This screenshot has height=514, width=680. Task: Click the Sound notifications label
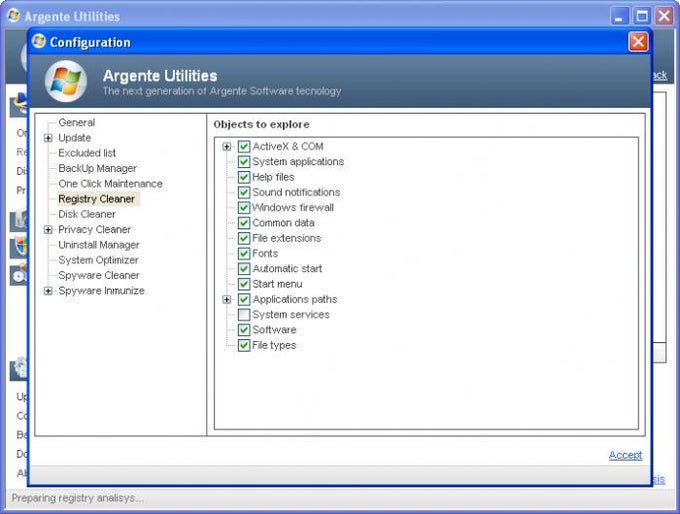coord(296,192)
